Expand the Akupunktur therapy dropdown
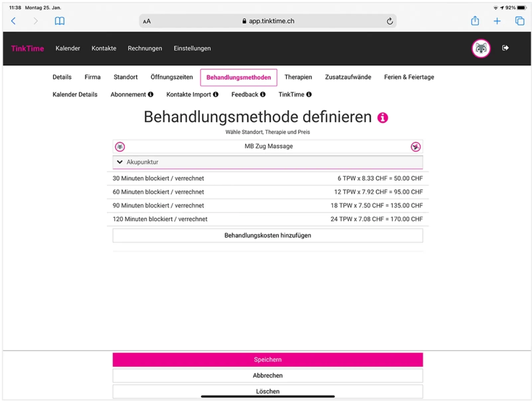 coord(268,162)
